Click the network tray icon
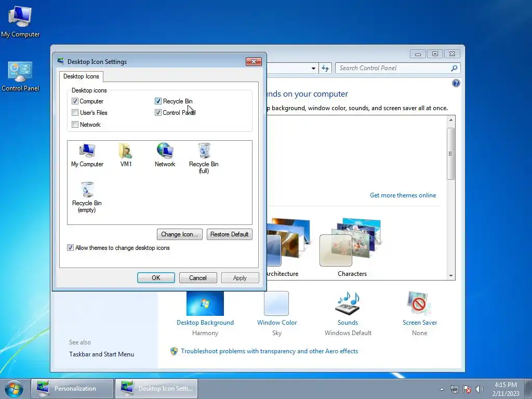The image size is (532, 399). [x=454, y=389]
